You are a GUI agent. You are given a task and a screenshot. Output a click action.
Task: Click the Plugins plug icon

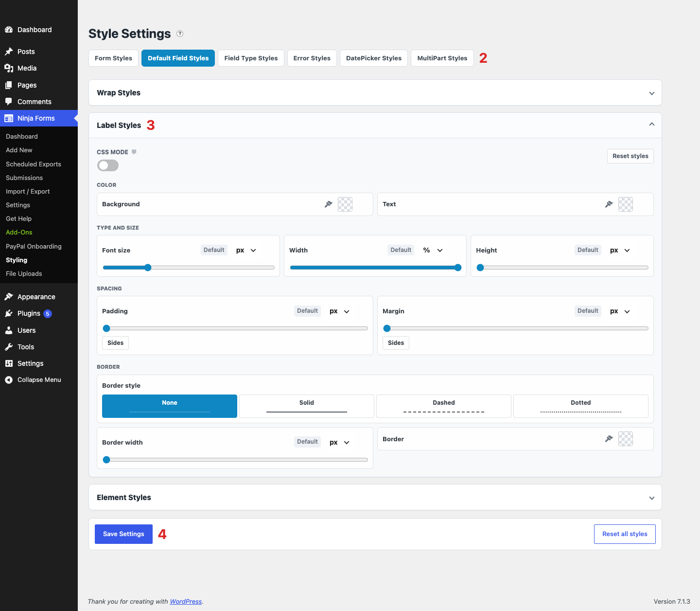(x=9, y=313)
